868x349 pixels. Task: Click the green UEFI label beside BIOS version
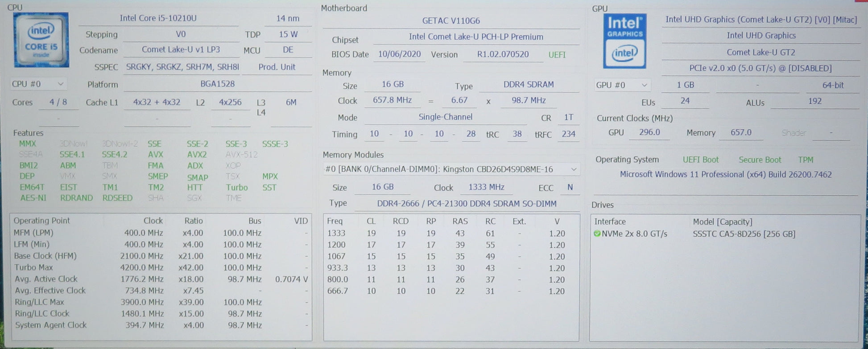pyautogui.click(x=557, y=55)
